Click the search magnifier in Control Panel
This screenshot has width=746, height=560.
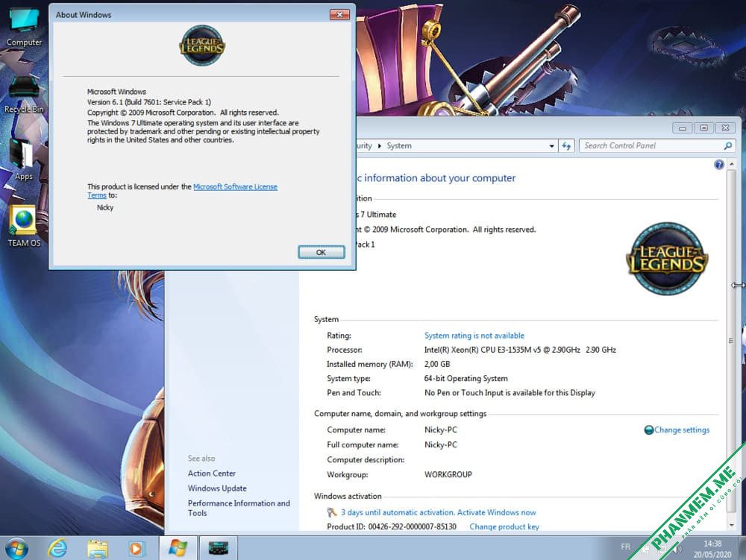(x=727, y=146)
